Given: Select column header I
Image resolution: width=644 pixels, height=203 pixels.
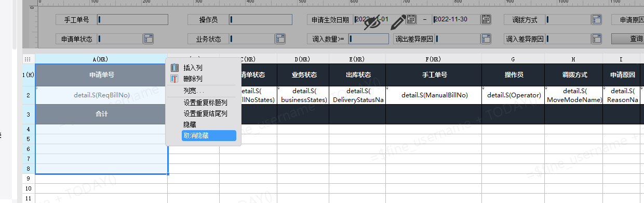Looking at the screenshot, I should (621, 59).
